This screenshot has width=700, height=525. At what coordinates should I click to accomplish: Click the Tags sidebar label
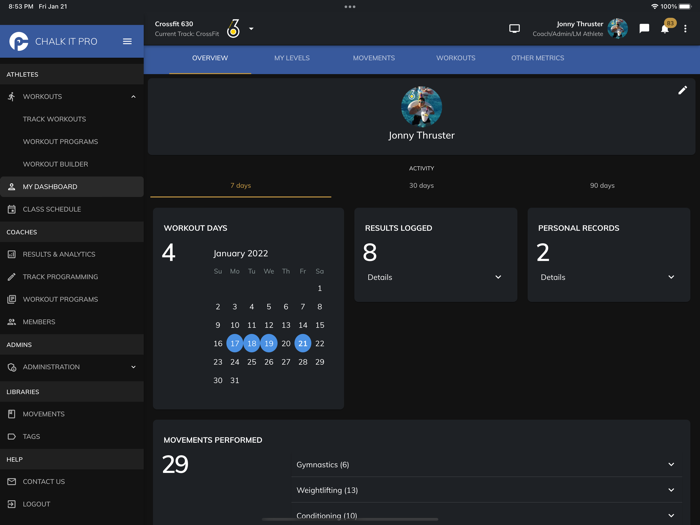point(31,437)
